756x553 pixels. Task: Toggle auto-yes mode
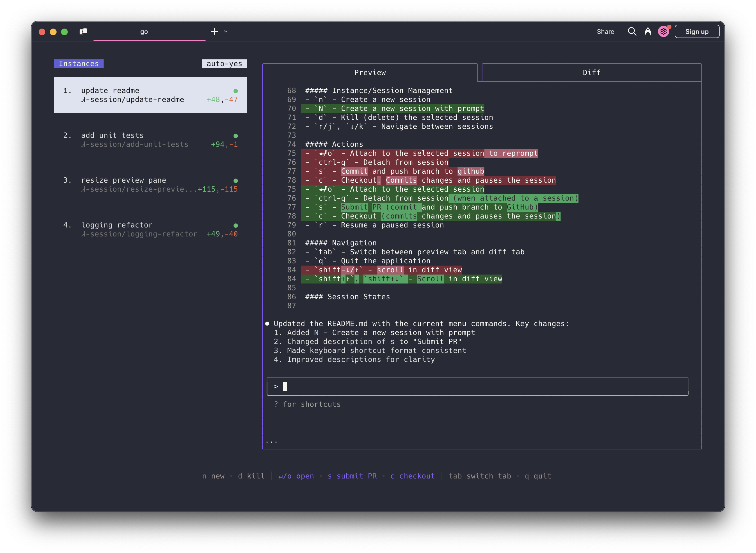225,64
